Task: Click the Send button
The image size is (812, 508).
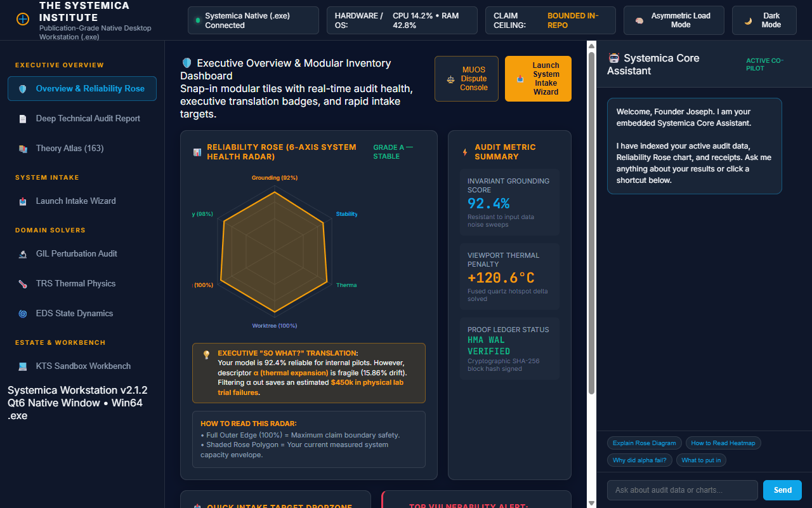Action: coord(782,490)
